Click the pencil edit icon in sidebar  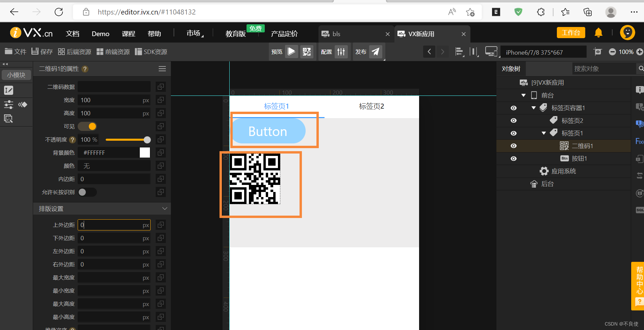(x=8, y=90)
